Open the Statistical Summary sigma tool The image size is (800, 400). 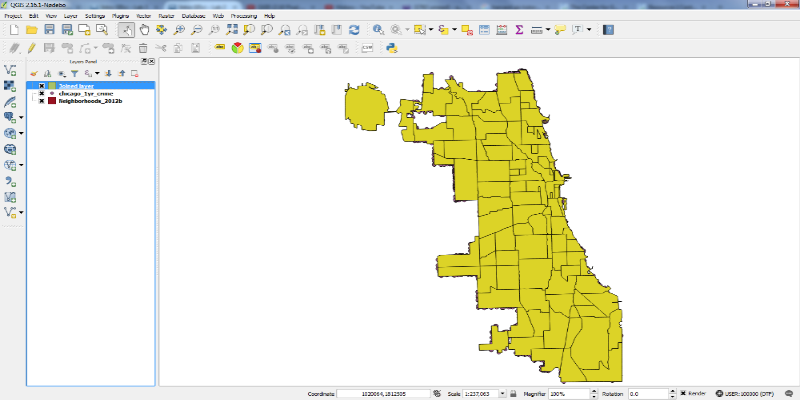[519, 30]
